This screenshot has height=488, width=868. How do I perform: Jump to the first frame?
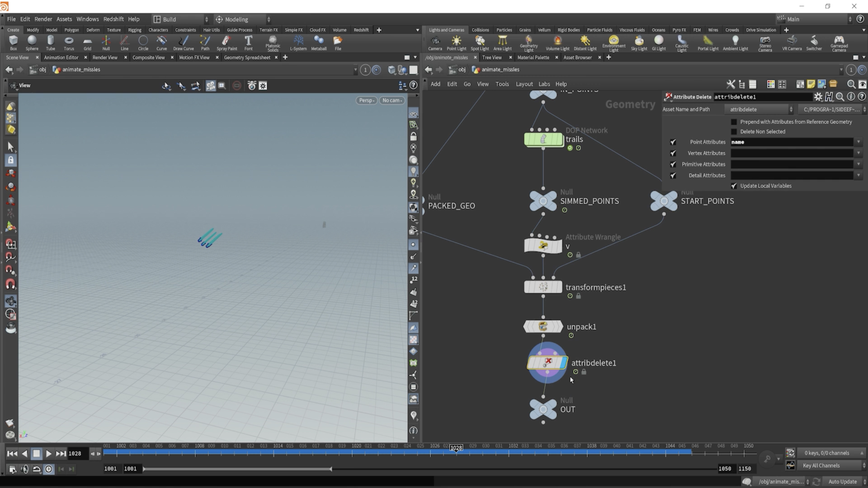coord(12,453)
